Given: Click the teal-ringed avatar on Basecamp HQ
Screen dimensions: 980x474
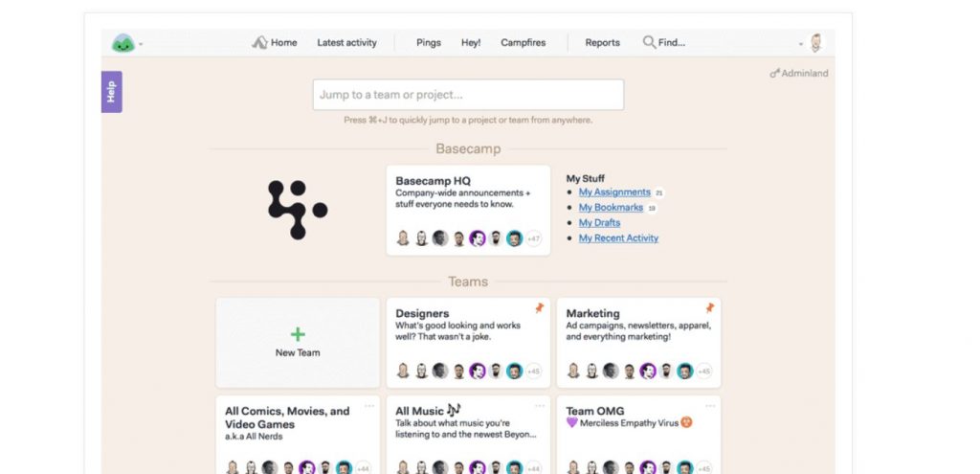Looking at the screenshot, I should (x=514, y=238).
